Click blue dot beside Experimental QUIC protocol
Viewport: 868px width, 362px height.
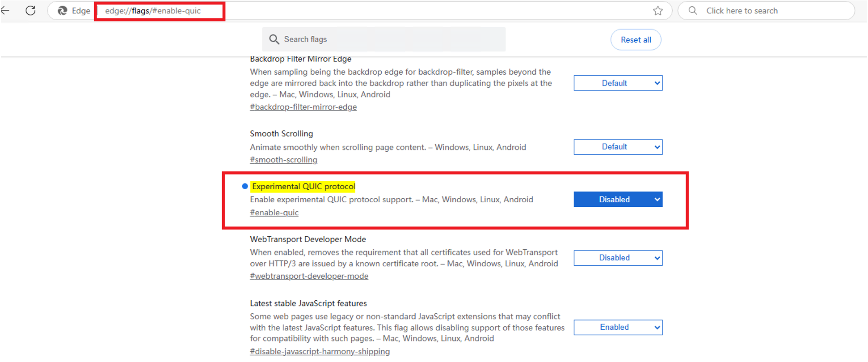[x=244, y=186]
